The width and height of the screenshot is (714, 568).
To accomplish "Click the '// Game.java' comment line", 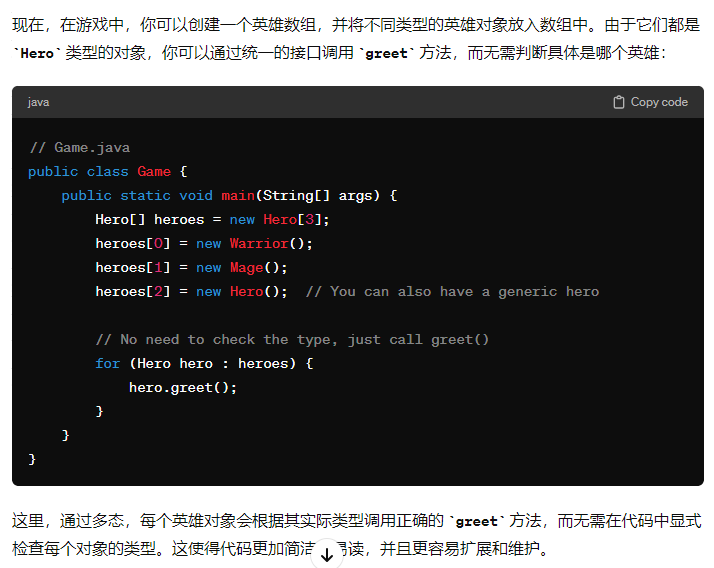I will point(79,148).
